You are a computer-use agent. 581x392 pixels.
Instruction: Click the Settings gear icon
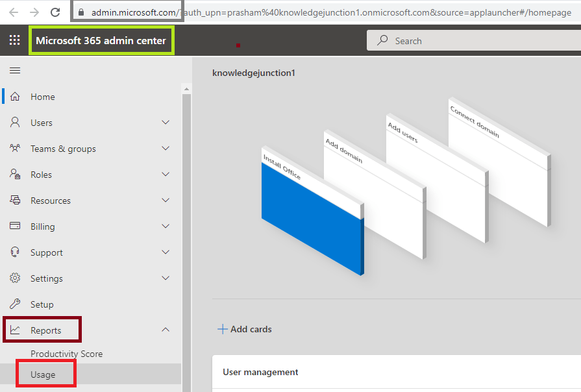click(x=15, y=278)
